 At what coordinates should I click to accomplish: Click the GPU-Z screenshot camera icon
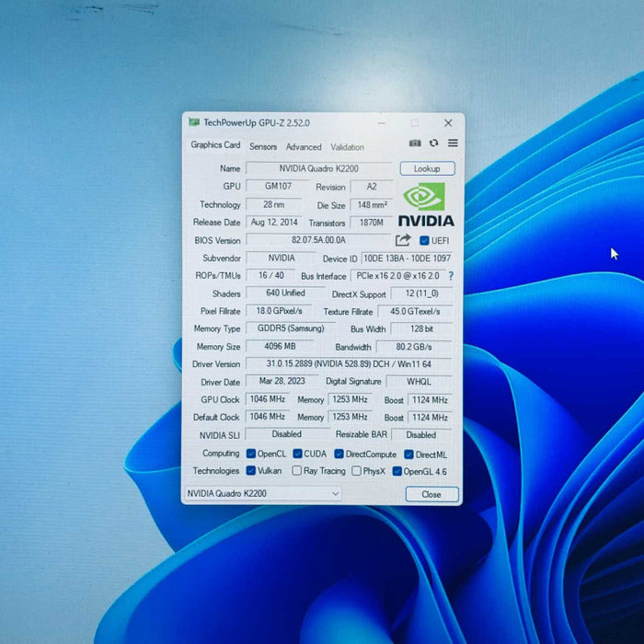tap(415, 143)
